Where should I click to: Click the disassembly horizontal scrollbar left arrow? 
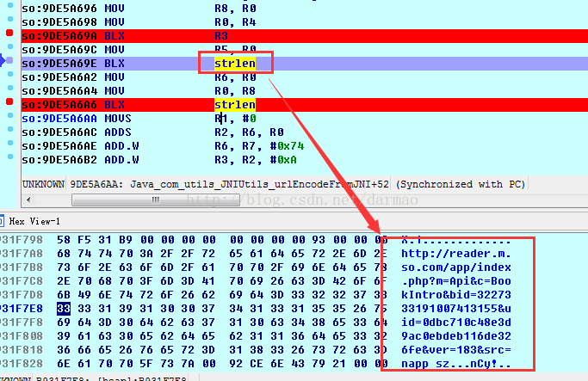[29, 200]
